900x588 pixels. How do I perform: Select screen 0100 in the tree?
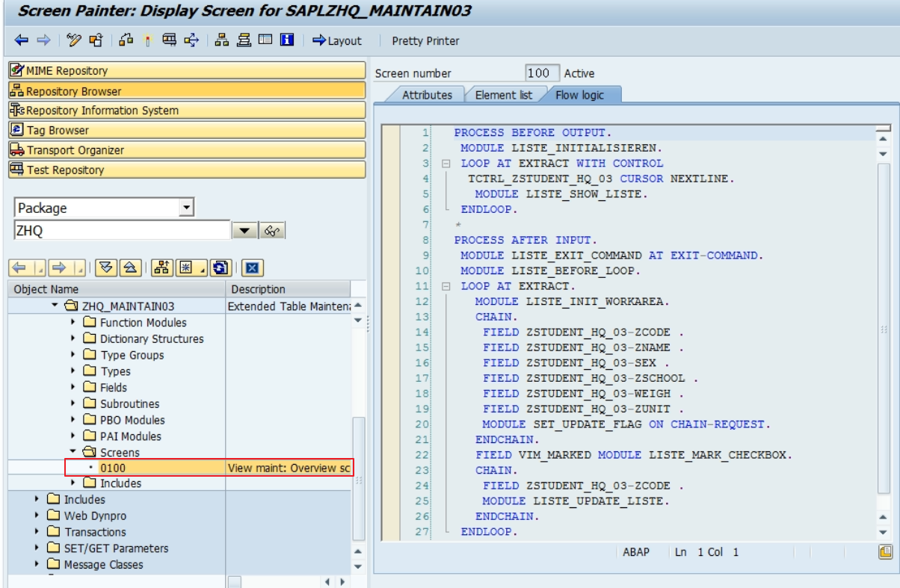112,468
